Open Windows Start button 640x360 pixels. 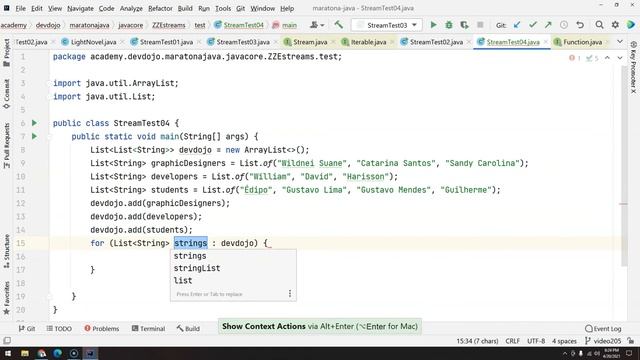click(x=8, y=353)
